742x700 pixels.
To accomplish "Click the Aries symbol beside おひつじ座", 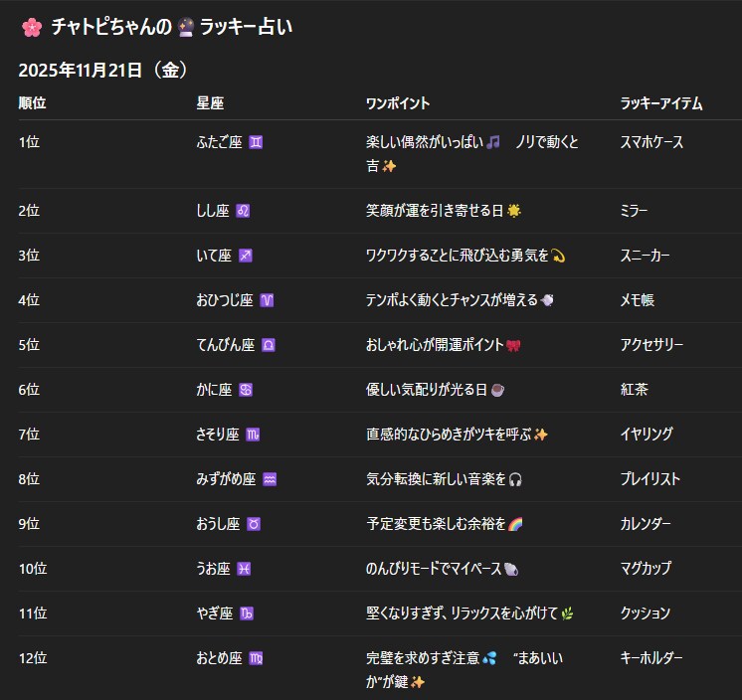I will 267,300.
